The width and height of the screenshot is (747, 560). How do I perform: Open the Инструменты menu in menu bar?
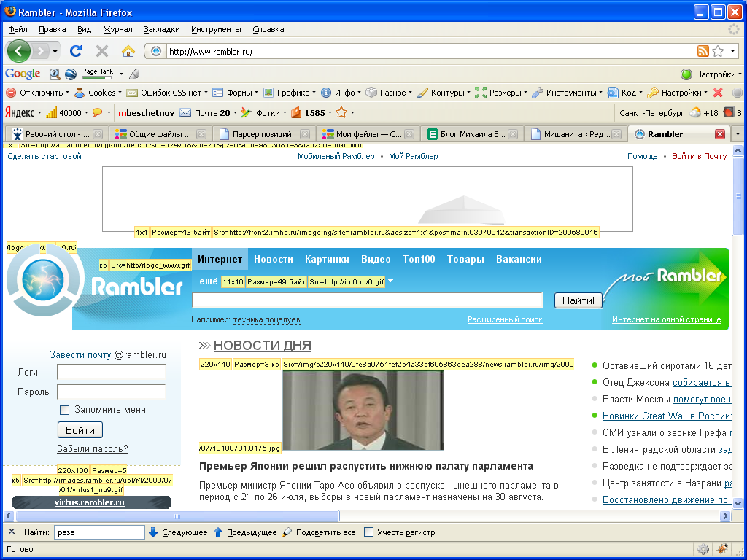pyautogui.click(x=216, y=29)
